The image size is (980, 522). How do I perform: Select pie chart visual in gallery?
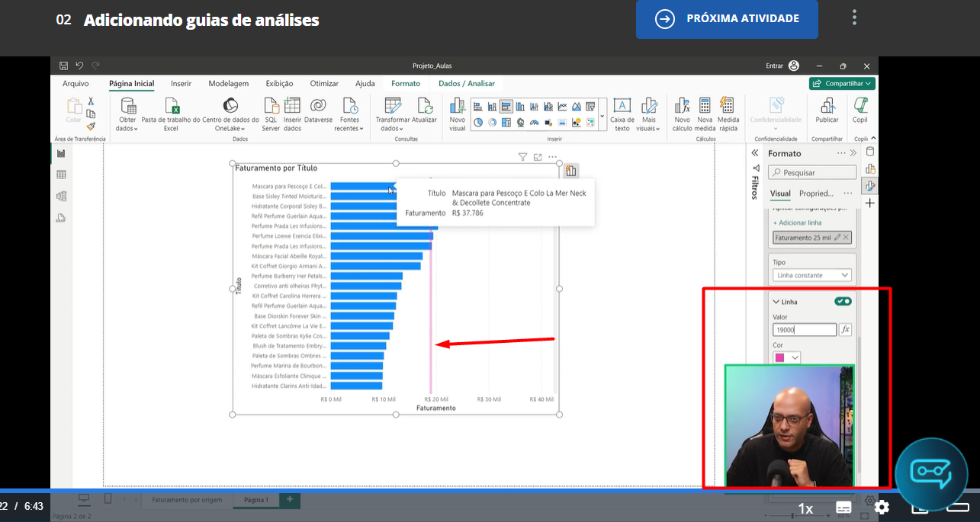[478, 122]
